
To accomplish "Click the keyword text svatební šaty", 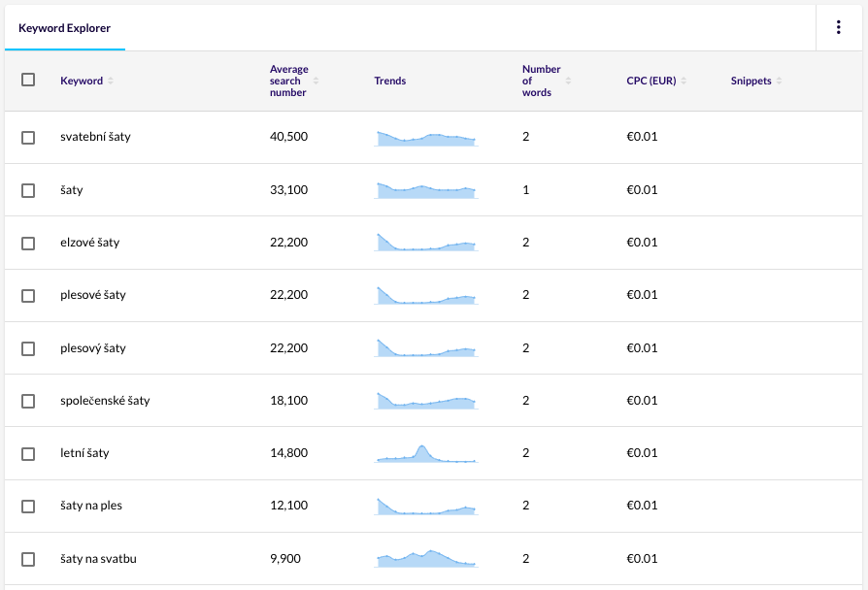I will pos(95,137).
